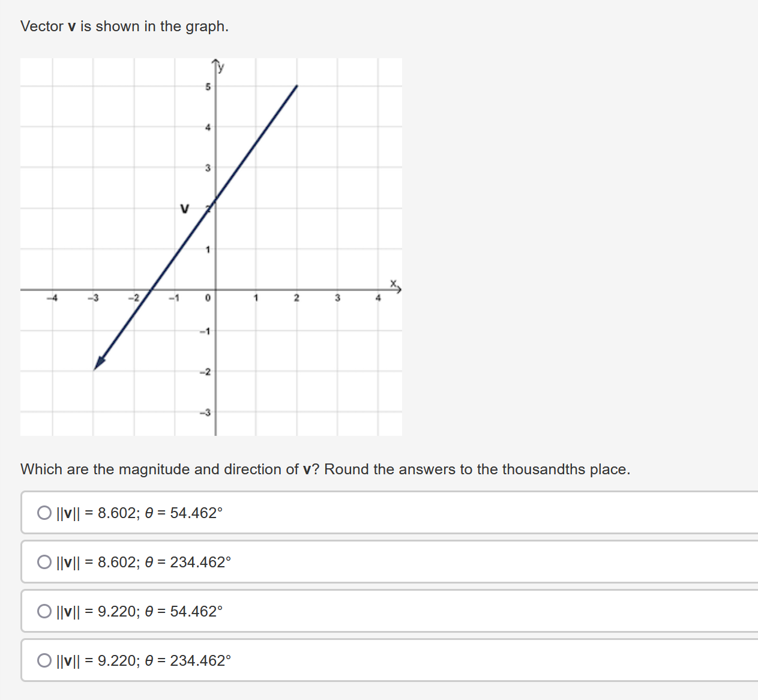Click the heading text Vector v is shown

(x=124, y=26)
